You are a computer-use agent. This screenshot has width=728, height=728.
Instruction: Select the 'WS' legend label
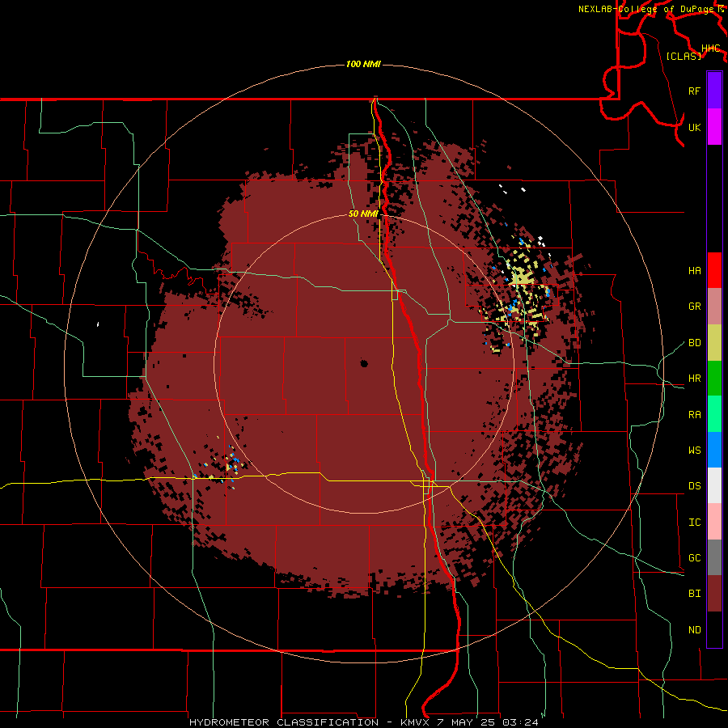pos(695,451)
